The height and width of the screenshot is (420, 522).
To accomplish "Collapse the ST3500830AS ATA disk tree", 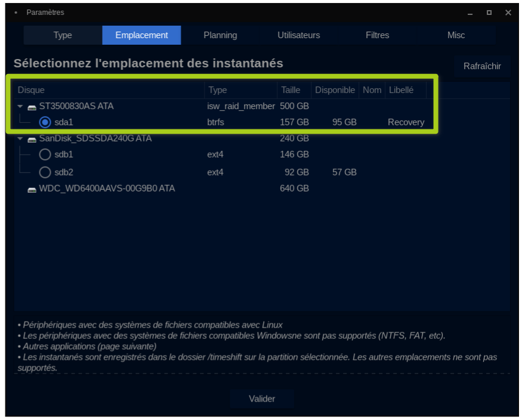I will click(20, 106).
